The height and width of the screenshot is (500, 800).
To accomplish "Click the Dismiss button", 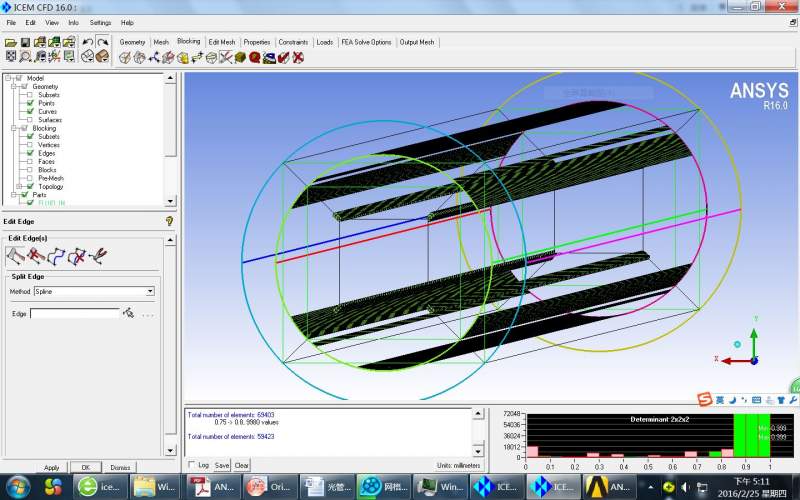I will (x=120, y=467).
